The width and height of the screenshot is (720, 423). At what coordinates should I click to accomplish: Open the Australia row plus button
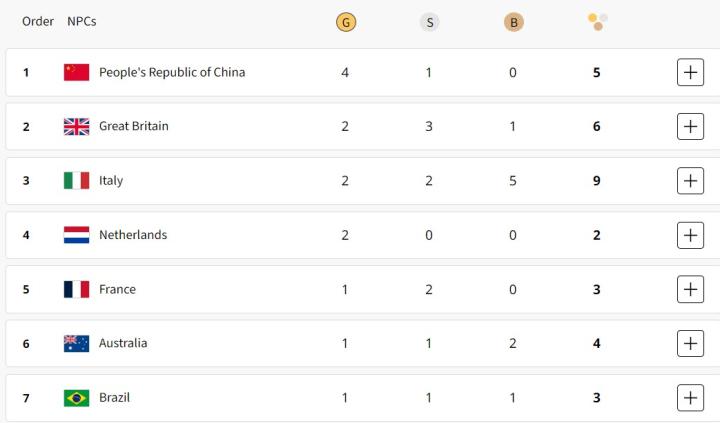pos(690,343)
